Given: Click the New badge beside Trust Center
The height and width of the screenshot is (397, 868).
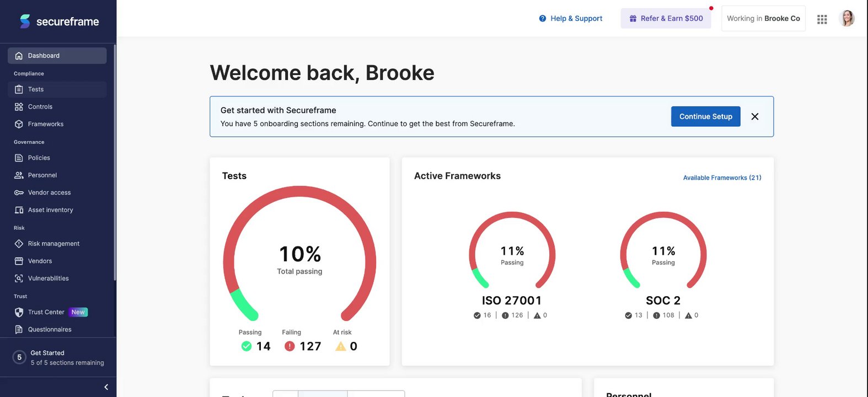Looking at the screenshot, I should (x=78, y=312).
